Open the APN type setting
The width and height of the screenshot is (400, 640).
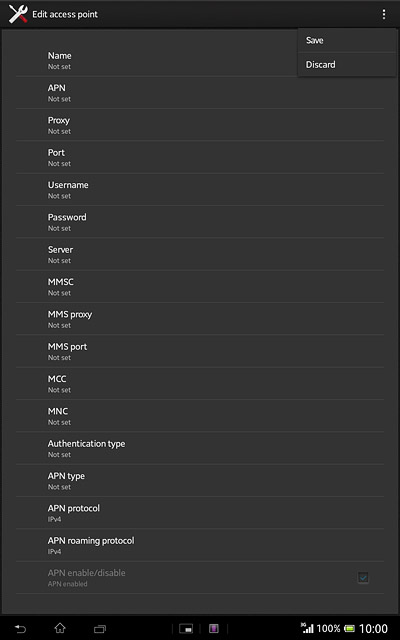click(x=200, y=480)
